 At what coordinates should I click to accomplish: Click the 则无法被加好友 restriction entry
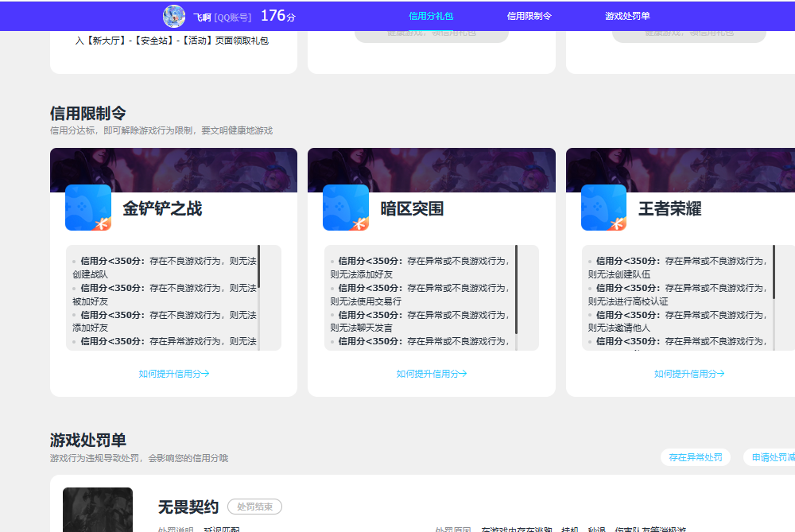coord(165,294)
